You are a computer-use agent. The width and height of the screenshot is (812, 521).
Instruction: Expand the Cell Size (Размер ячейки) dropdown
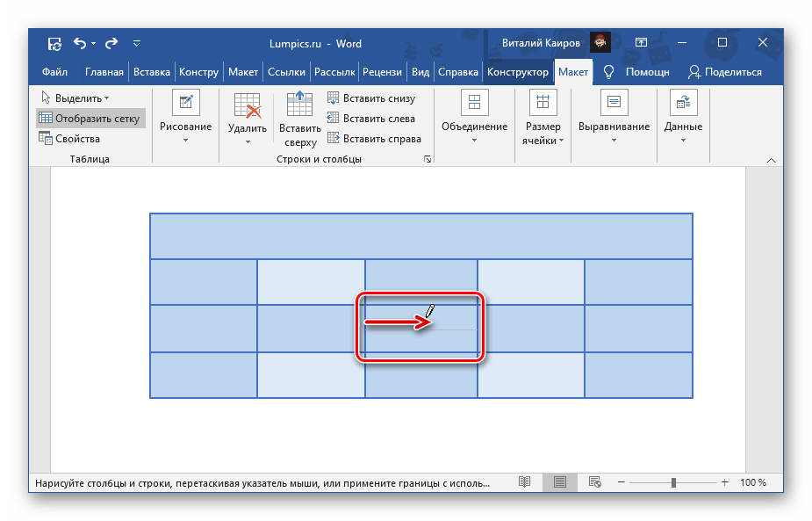click(x=543, y=133)
